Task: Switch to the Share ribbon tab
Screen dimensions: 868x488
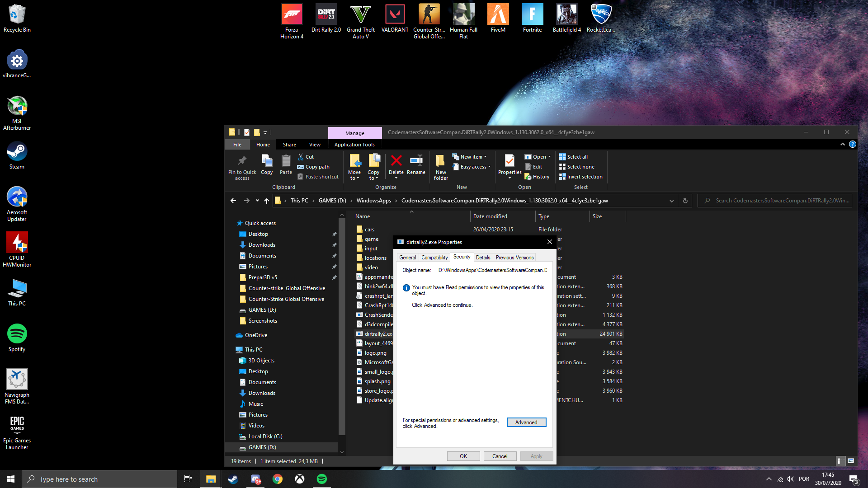Action: 289,145
